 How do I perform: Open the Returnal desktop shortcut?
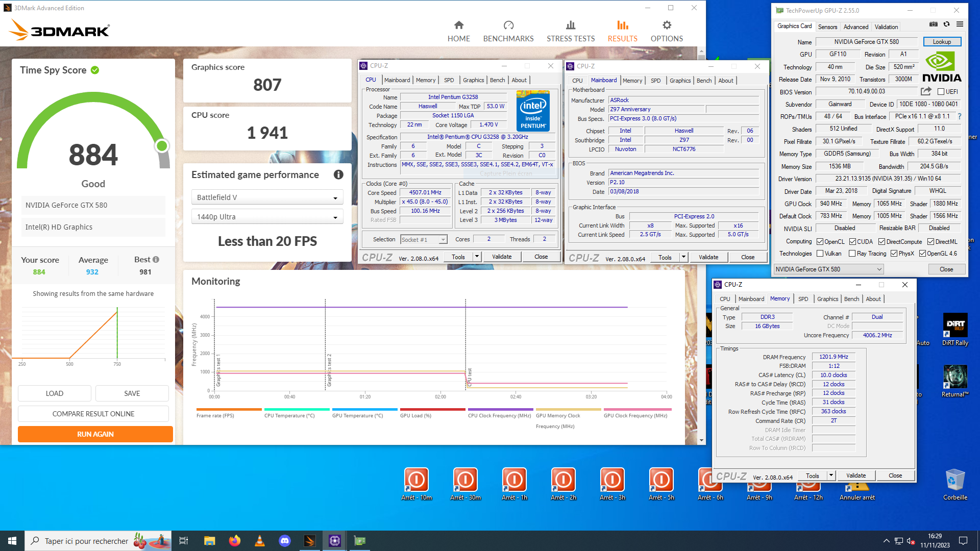955,381
